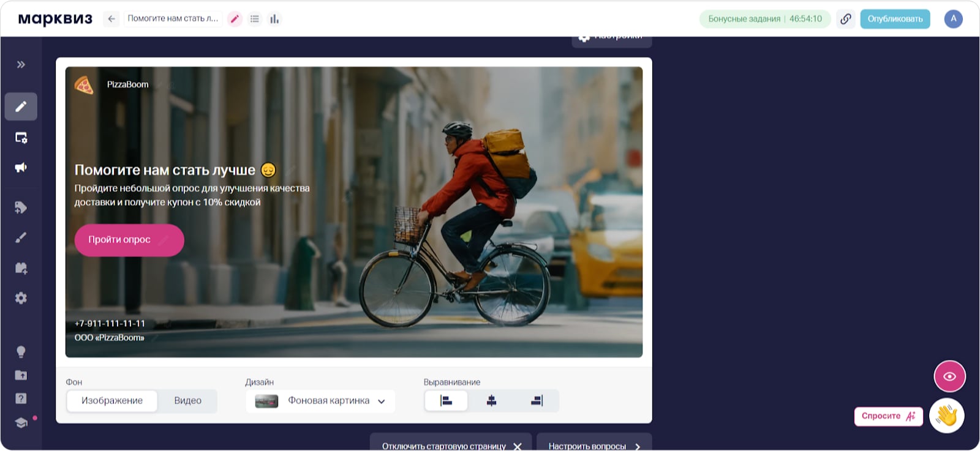Open statistics bar chart icon in header

(274, 19)
